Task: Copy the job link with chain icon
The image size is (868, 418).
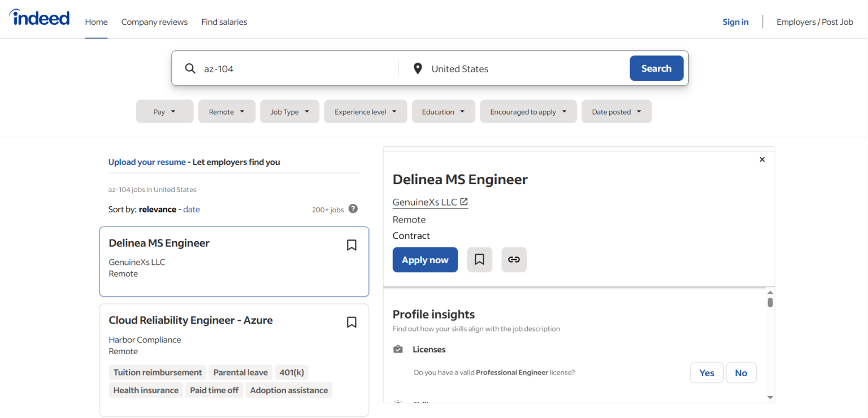Action: coord(514,260)
